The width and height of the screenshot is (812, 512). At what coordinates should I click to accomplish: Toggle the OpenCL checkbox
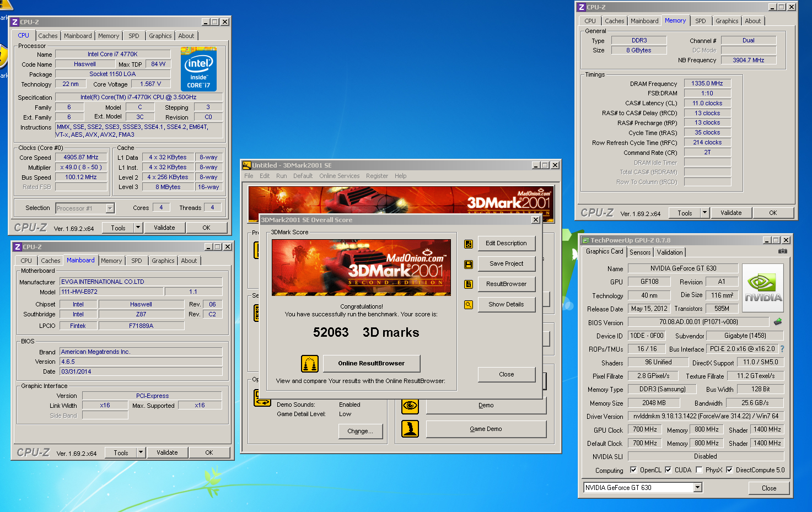coord(633,470)
